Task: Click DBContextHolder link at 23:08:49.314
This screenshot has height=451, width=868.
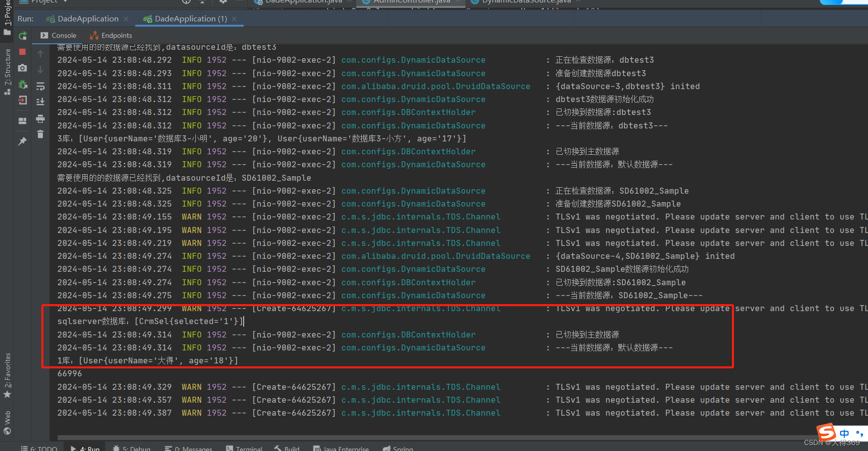Action: coord(408,335)
